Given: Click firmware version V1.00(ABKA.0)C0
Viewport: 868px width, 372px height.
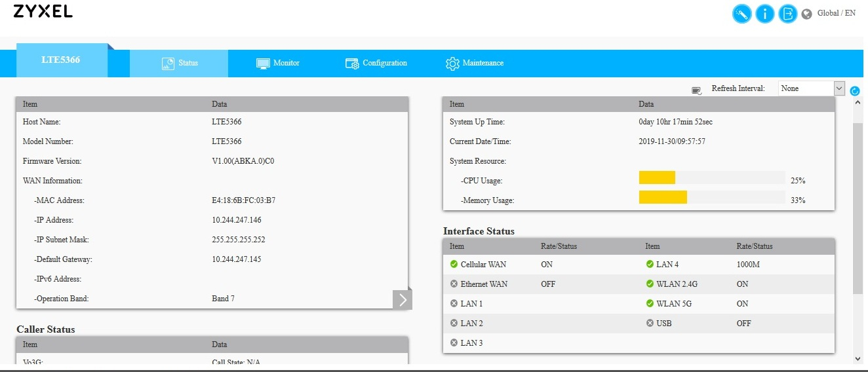Looking at the screenshot, I should pos(243,161).
